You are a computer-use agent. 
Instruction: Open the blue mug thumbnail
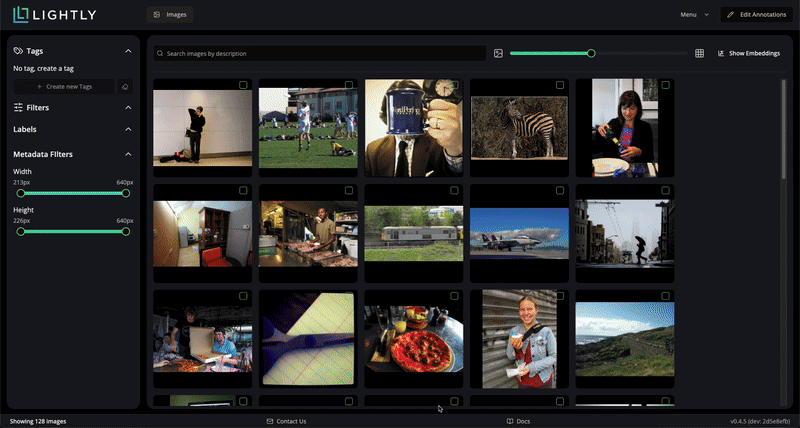coord(414,128)
